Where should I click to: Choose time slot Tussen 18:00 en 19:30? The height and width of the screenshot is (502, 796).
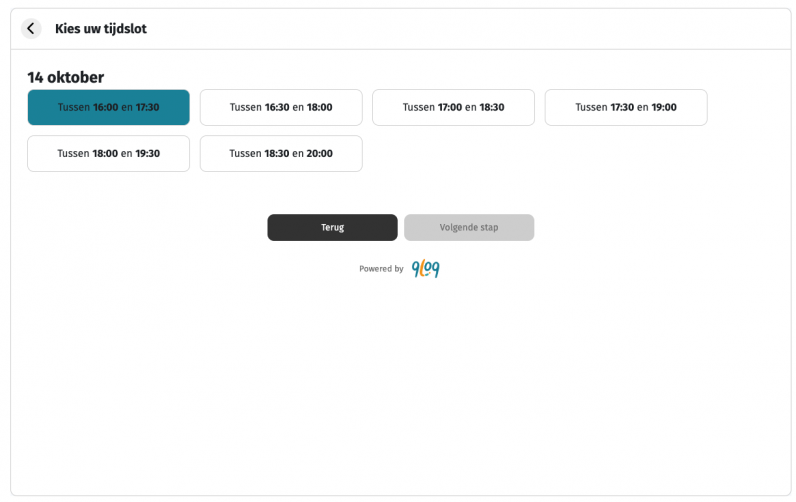coord(108,153)
